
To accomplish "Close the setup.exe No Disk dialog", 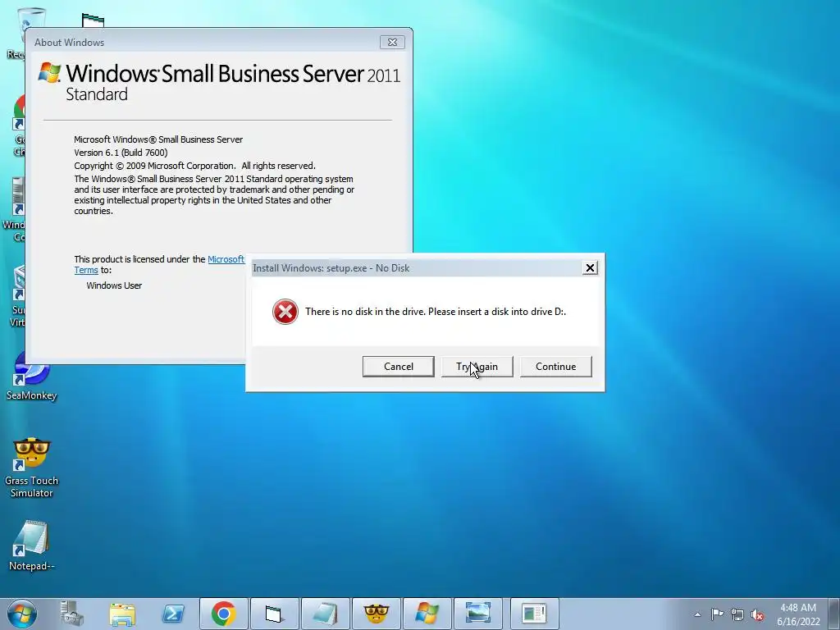I will (590, 268).
